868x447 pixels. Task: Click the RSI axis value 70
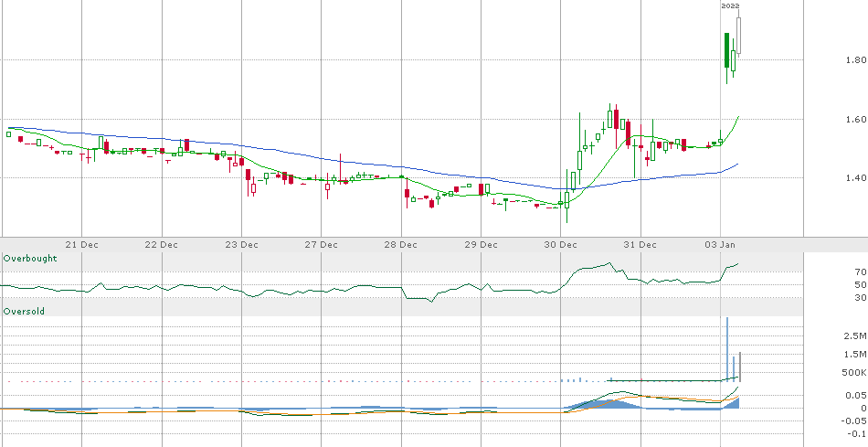[x=861, y=272]
